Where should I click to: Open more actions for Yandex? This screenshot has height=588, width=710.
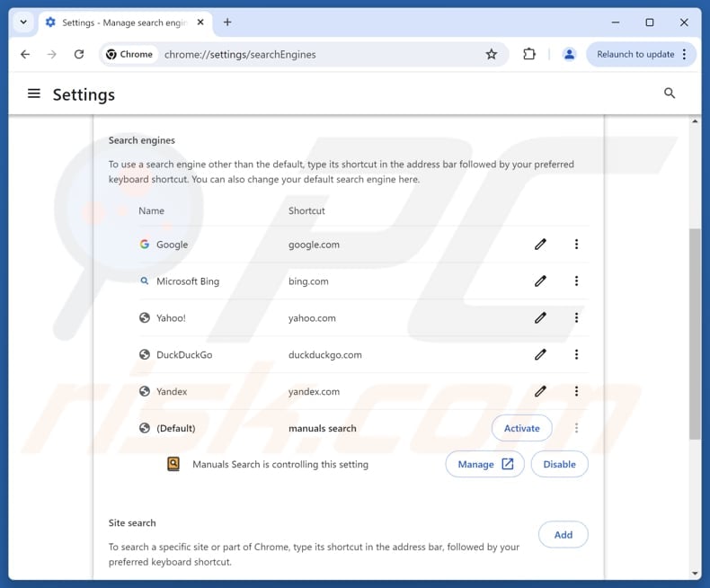(x=576, y=391)
